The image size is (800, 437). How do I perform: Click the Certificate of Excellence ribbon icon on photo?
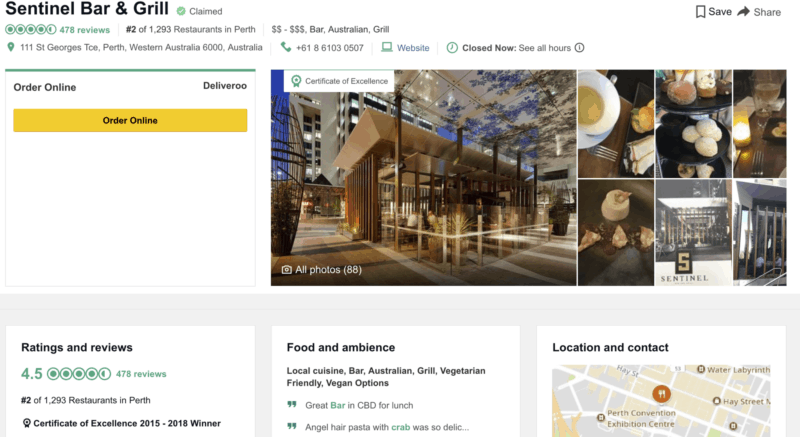tap(296, 81)
